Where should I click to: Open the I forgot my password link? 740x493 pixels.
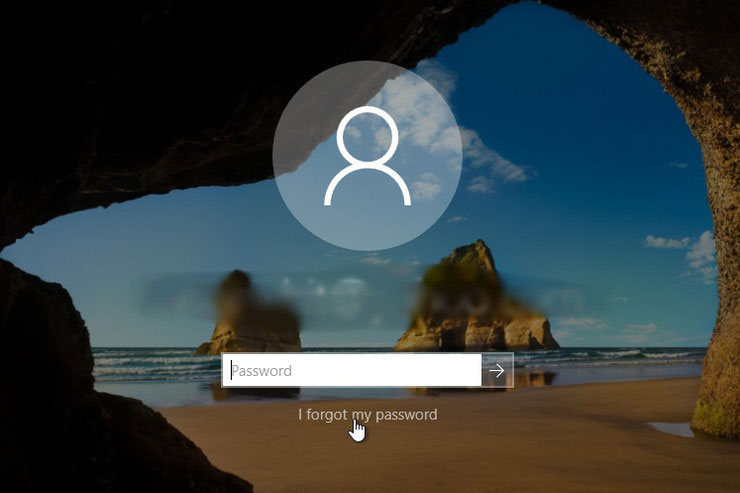(367, 414)
